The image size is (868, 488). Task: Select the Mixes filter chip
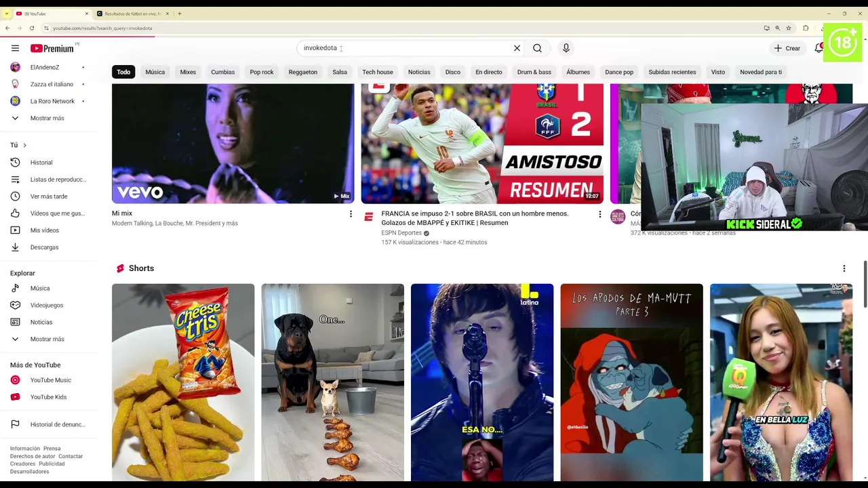click(x=188, y=72)
